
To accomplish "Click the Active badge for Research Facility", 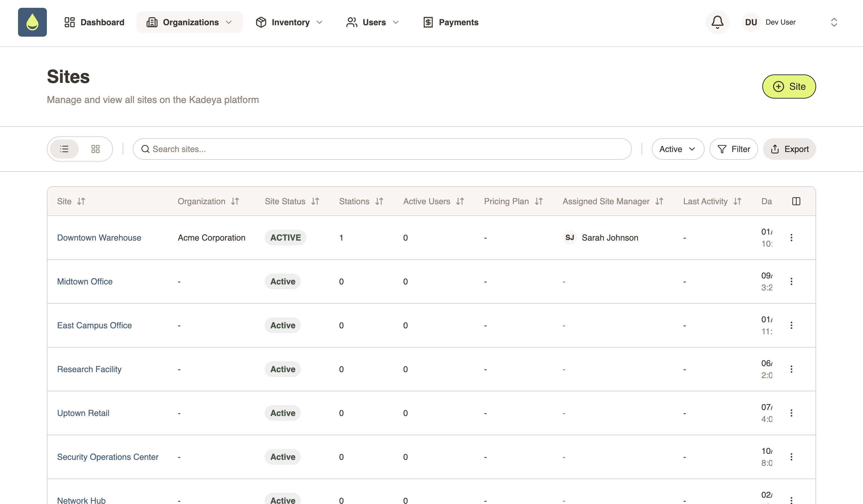I will click(x=282, y=369).
